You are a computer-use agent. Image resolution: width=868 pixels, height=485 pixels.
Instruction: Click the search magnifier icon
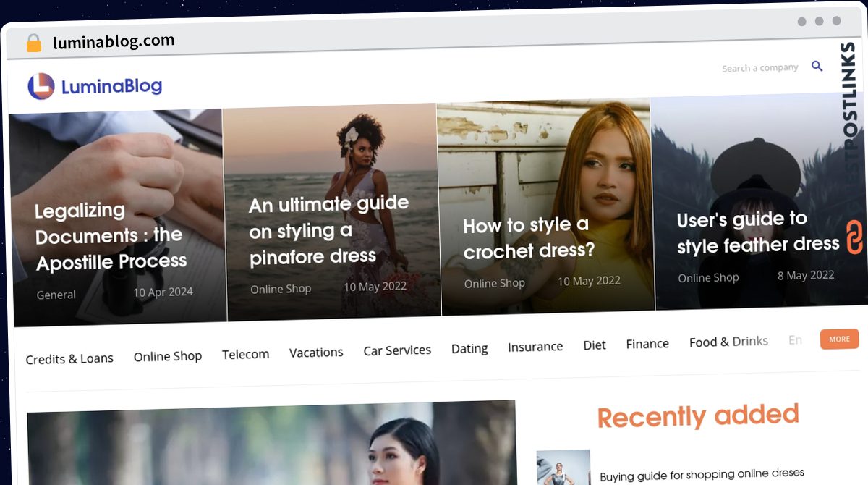(817, 67)
